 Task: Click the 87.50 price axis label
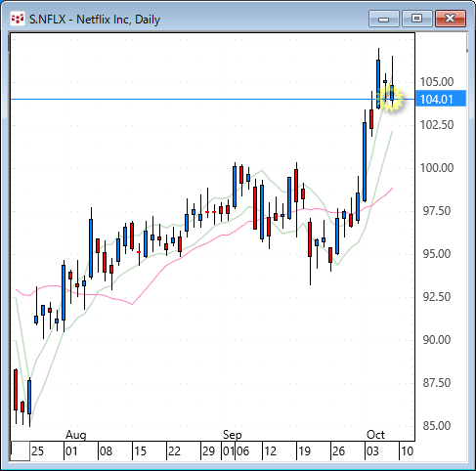click(x=437, y=383)
